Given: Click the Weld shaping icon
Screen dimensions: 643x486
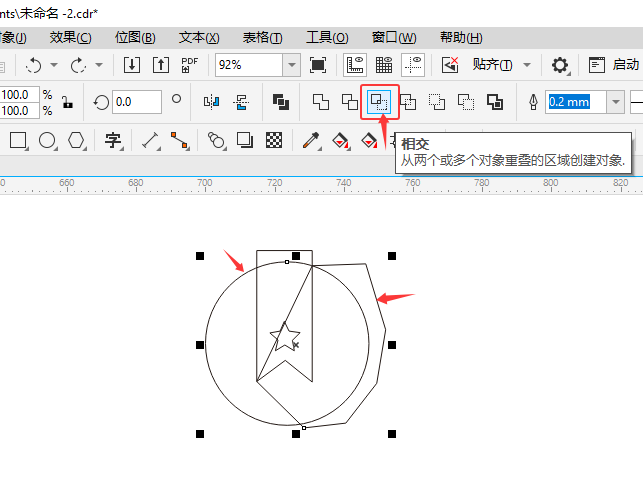Looking at the screenshot, I should pyautogui.click(x=321, y=102).
